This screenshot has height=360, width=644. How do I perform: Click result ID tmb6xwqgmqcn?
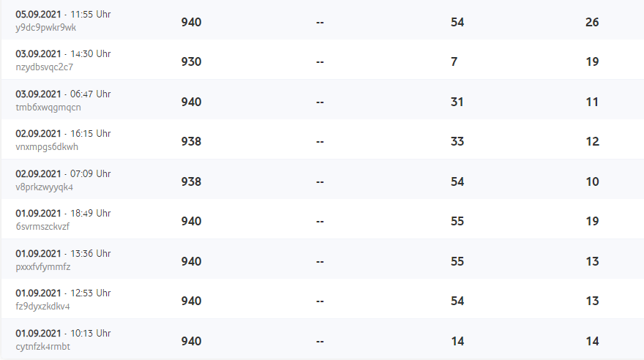(x=48, y=108)
